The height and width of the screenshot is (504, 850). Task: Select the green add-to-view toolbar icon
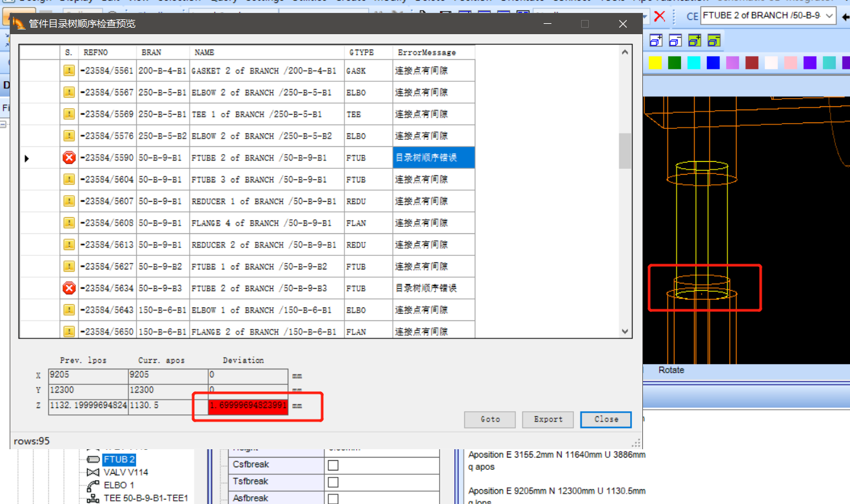[x=695, y=40]
